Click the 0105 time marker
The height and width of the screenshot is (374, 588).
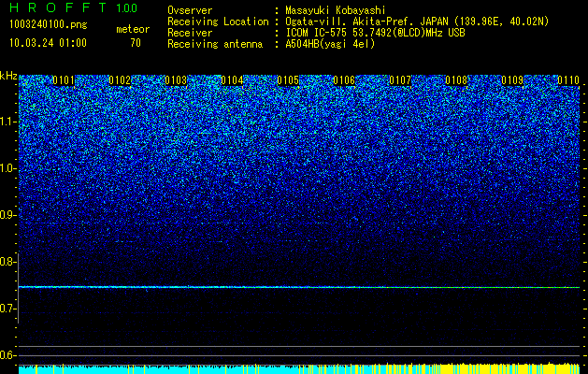click(x=288, y=80)
